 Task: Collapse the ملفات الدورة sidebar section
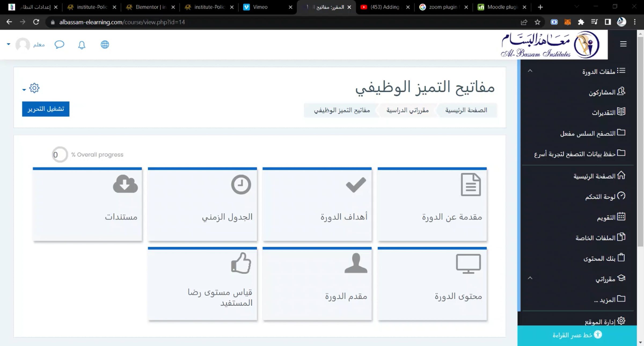(x=530, y=71)
